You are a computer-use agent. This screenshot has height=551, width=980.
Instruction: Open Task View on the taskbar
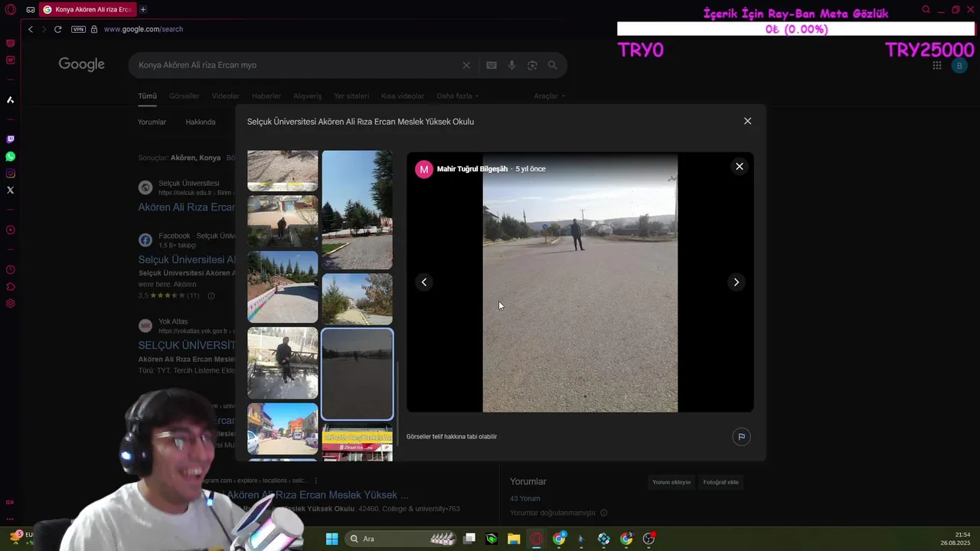pos(469,539)
